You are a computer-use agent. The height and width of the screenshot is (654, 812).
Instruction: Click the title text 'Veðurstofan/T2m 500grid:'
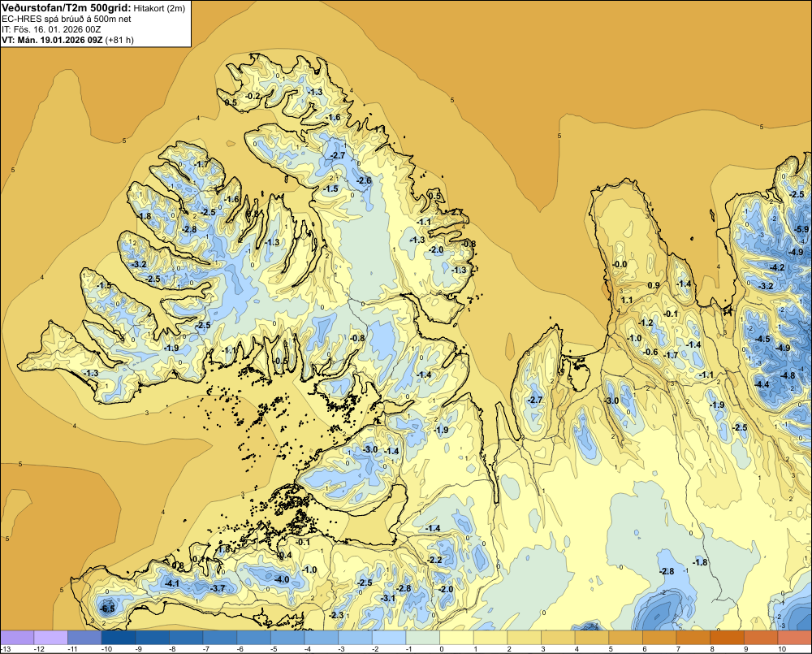pos(67,8)
